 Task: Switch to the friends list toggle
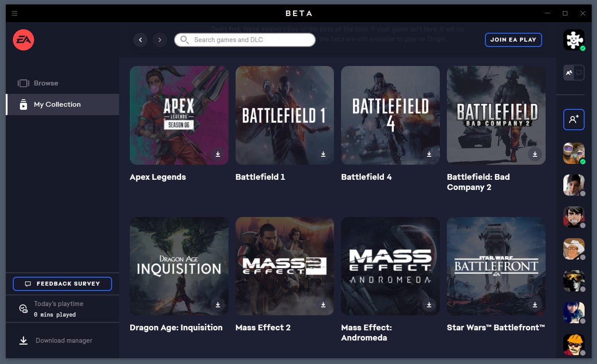coord(569,73)
